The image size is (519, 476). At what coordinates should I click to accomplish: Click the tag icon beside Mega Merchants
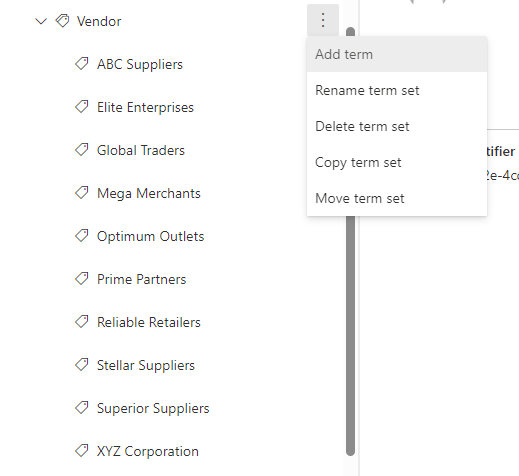[x=82, y=193]
